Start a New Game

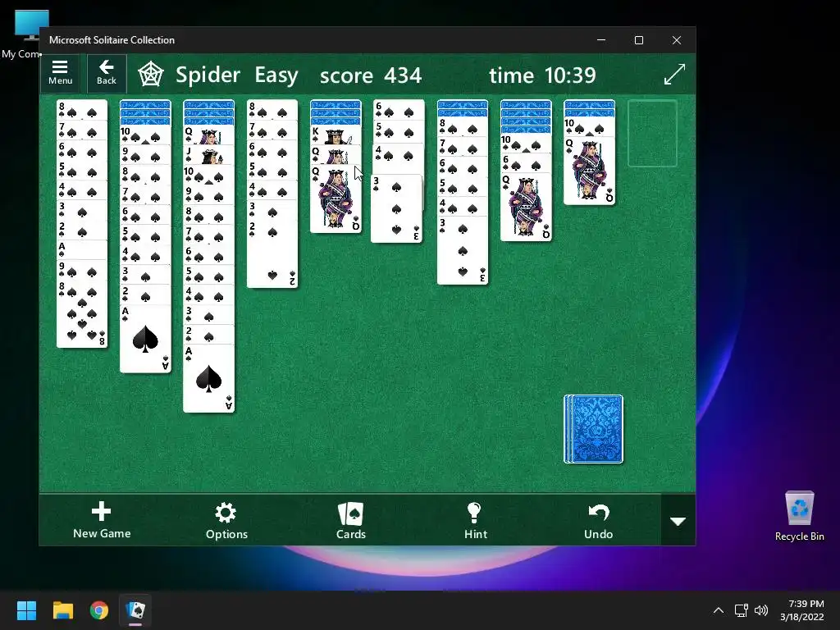coord(102,520)
